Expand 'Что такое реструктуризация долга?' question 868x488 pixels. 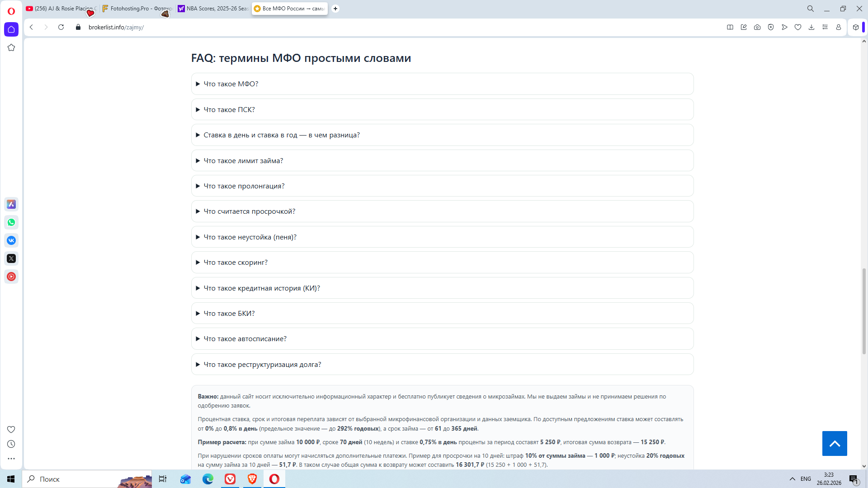coord(262,365)
